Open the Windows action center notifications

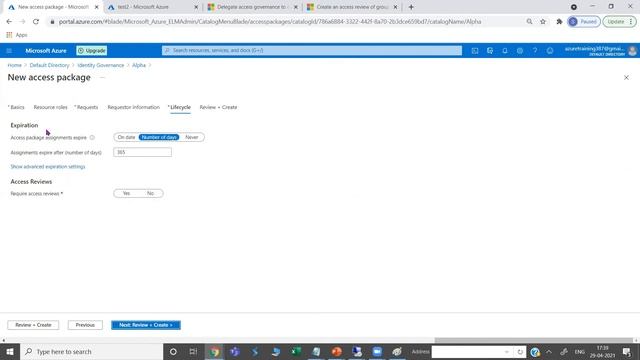pyautogui.click(x=627, y=351)
